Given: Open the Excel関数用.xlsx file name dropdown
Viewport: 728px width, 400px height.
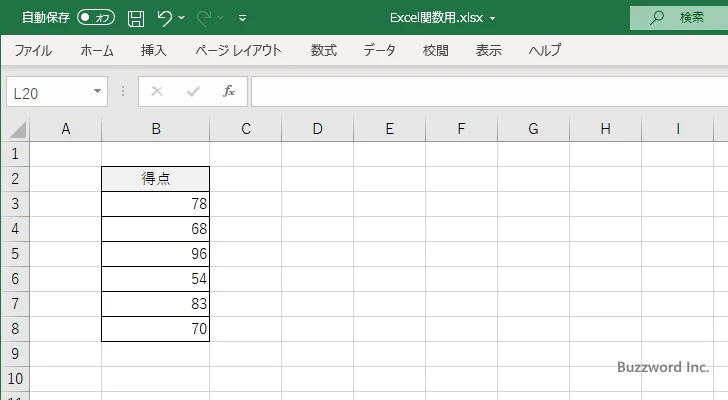Looking at the screenshot, I should pos(493,19).
